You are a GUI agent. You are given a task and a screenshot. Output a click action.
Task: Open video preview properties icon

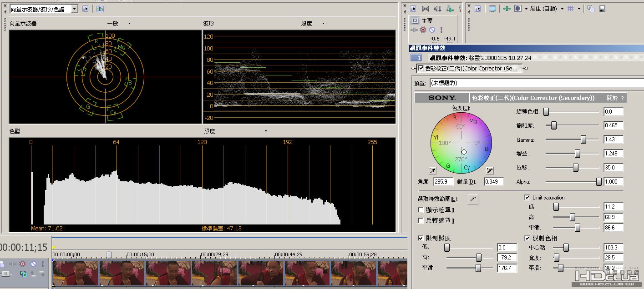478,9
